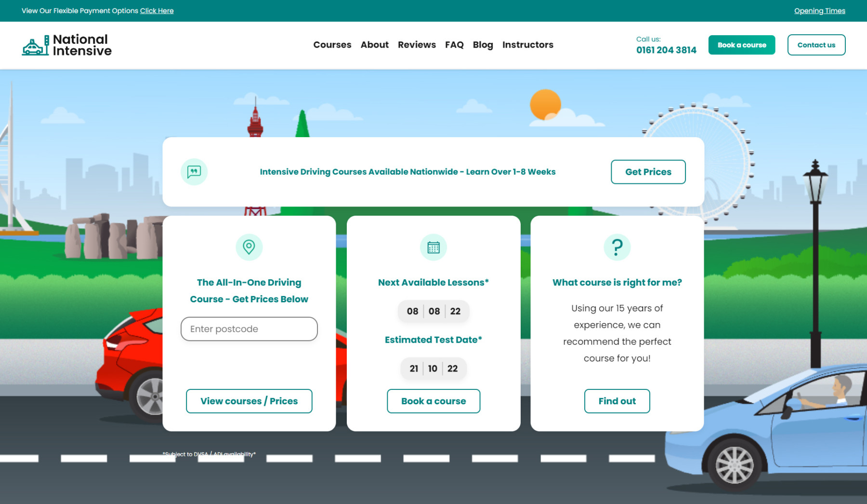Viewport: 867px width, 504px height.
Task: Click the question mark icon
Action: click(617, 247)
